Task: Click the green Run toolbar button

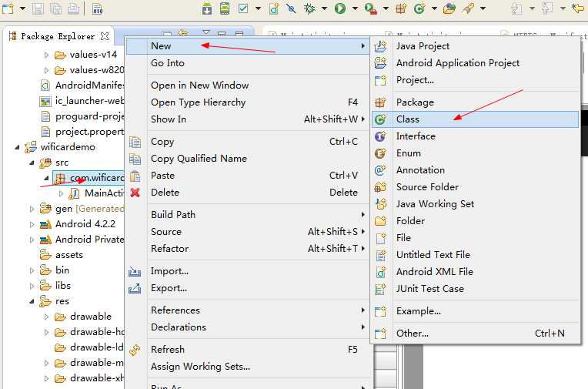Action: coord(340,8)
